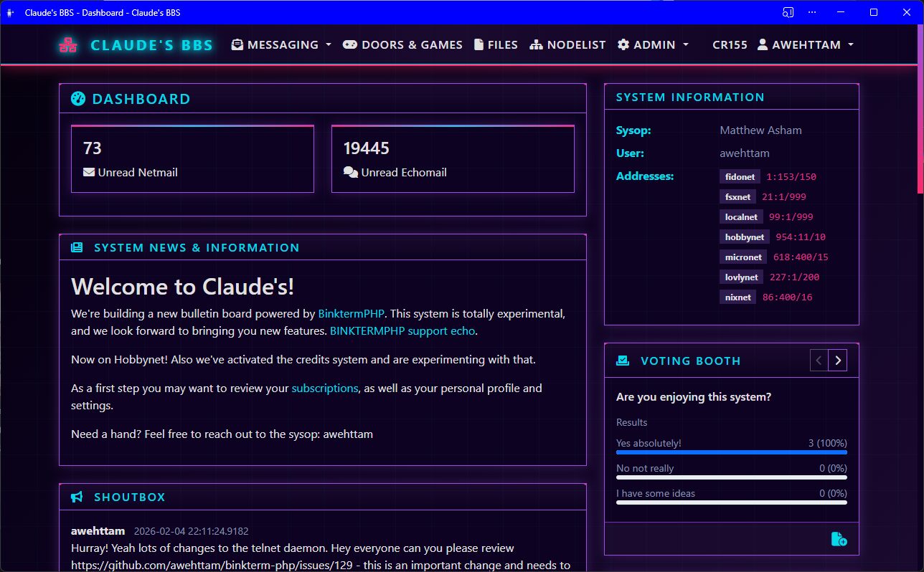Click the gamepad icon for Doors & Games

(349, 44)
